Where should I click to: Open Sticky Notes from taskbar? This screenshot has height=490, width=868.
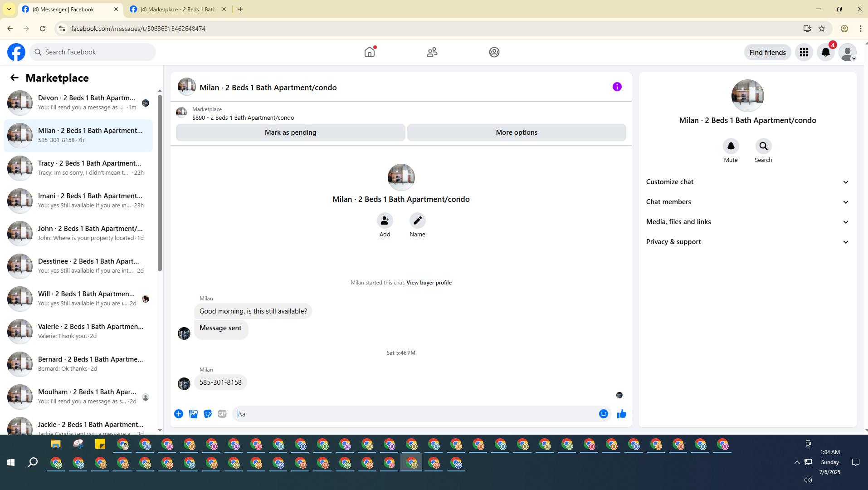100,444
